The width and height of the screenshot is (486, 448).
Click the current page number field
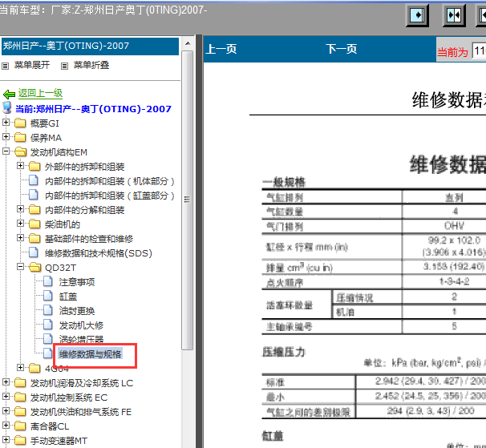pos(479,50)
